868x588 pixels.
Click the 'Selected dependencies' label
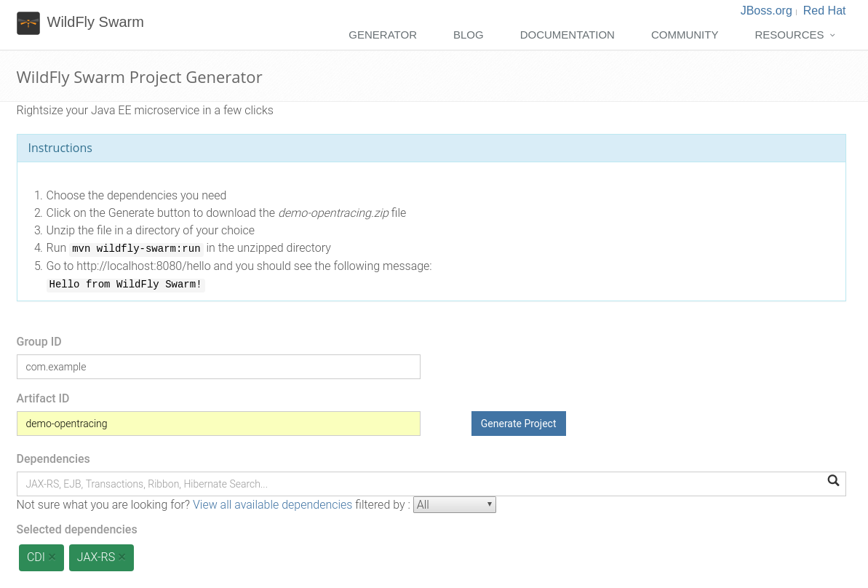click(77, 529)
